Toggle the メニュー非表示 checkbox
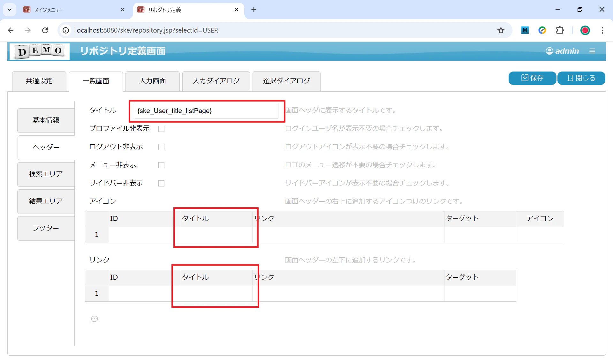 (x=162, y=165)
